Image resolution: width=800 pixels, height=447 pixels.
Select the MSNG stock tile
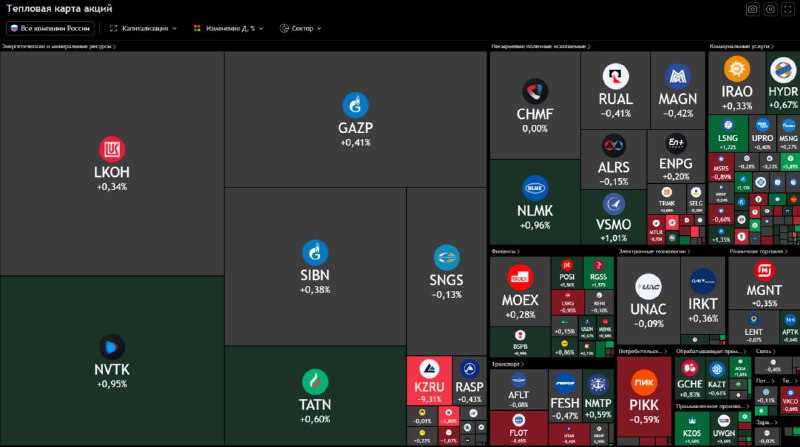788,134
